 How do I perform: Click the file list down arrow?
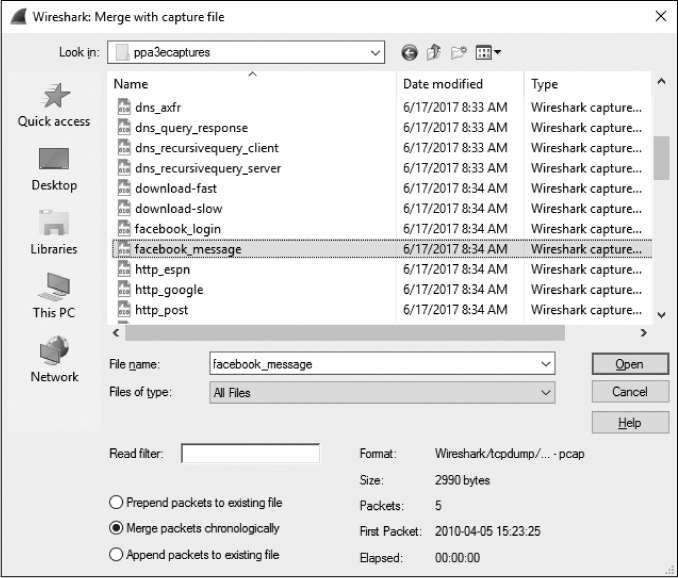tap(661, 315)
